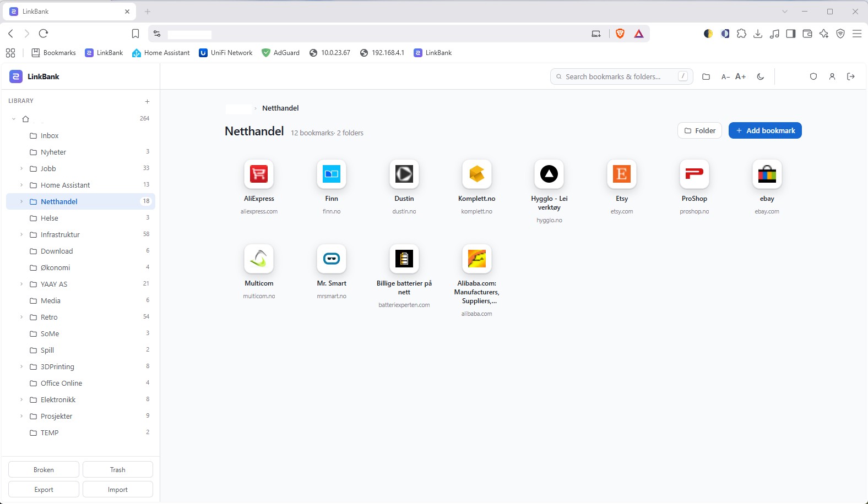Select the Media folder in the library
This screenshot has height=504, width=868.
pyautogui.click(x=80, y=300)
